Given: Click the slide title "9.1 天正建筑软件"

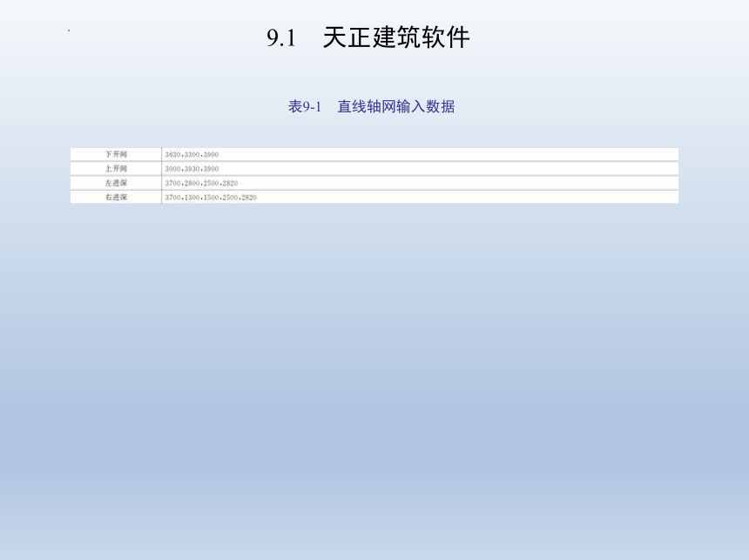Looking at the screenshot, I should pos(368,37).
